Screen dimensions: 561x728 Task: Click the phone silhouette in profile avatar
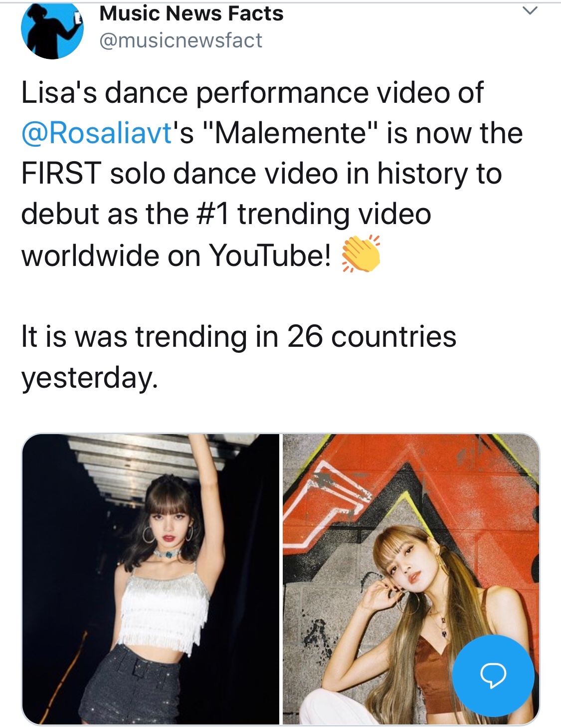(x=76, y=20)
